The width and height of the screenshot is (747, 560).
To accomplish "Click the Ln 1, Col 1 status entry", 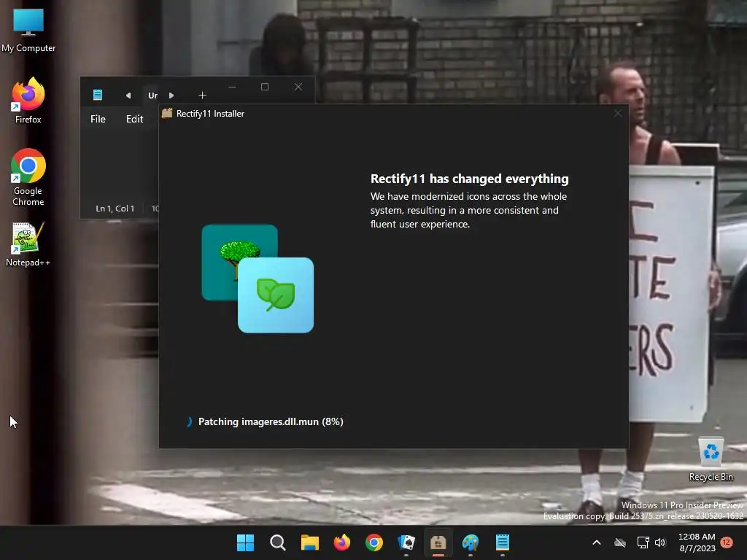I will pyautogui.click(x=115, y=209).
